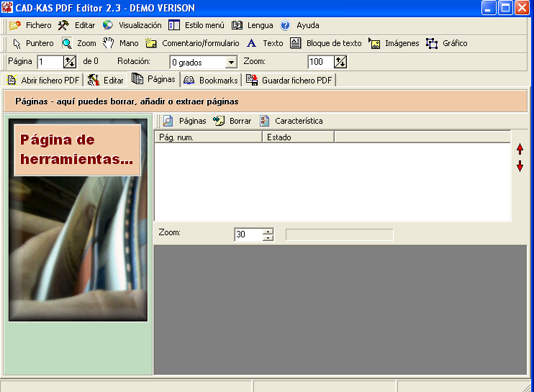
Task: Click the Comentario/formulario tool icon
Action: click(150, 43)
